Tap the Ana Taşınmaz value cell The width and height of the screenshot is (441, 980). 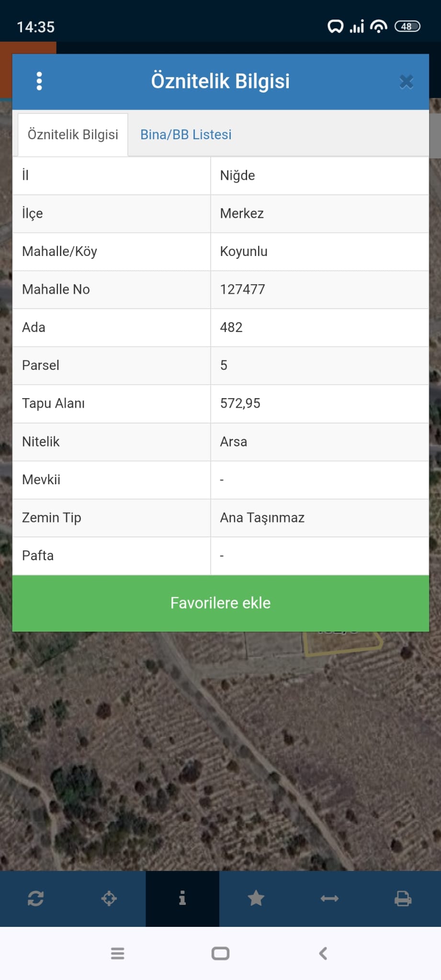[262, 518]
